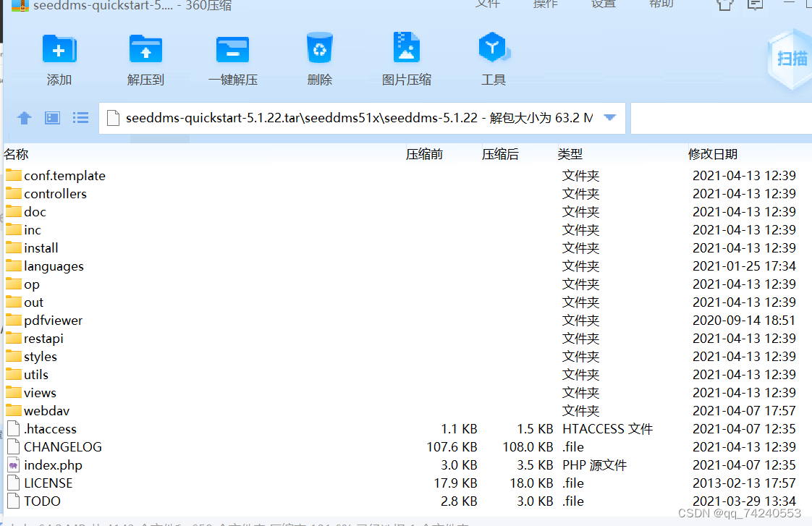Screen dimensions: 812x526
Task: Click the '17.9 KB' LICENSE size cell
Action: (x=455, y=483)
